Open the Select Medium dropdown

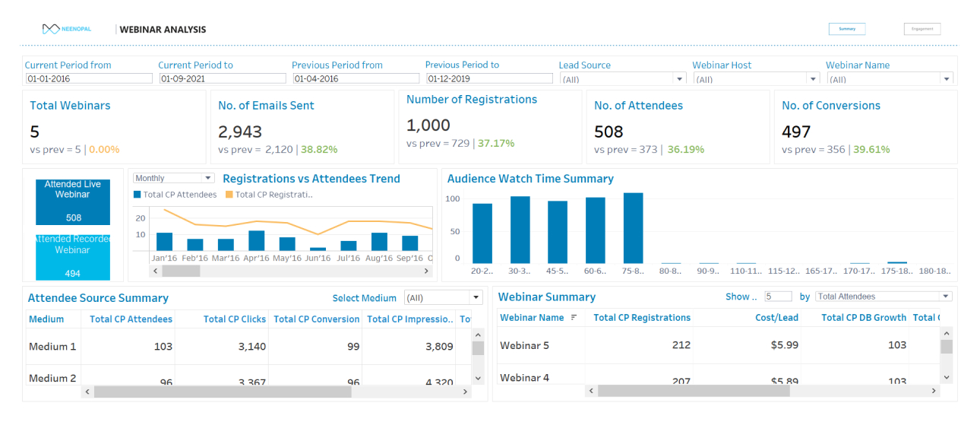pyautogui.click(x=444, y=298)
